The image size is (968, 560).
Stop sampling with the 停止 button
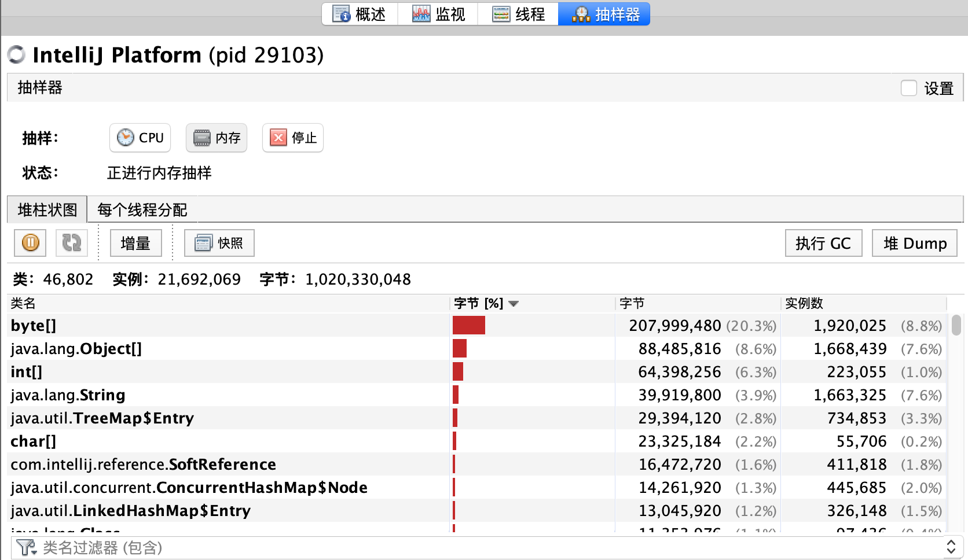coord(293,138)
